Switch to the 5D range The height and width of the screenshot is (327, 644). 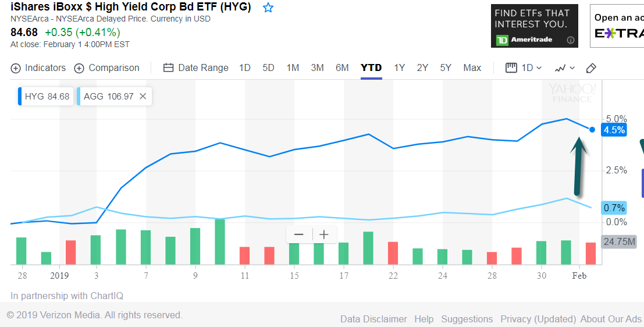click(269, 67)
